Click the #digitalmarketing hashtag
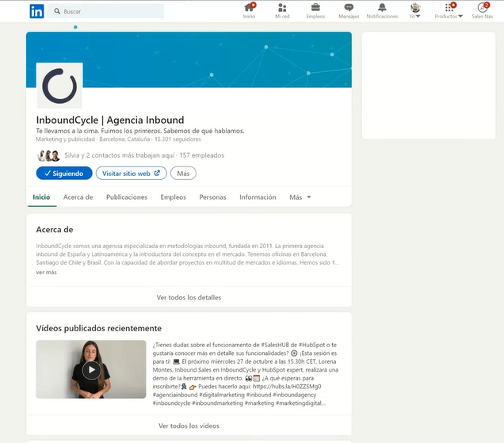Image resolution: width=504 pixels, height=443 pixels. pos(222,395)
